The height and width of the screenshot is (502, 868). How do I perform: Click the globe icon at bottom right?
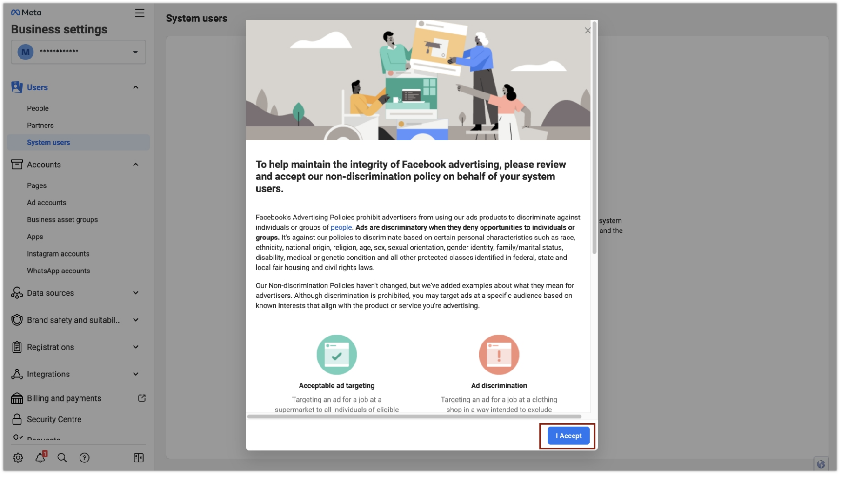821,464
